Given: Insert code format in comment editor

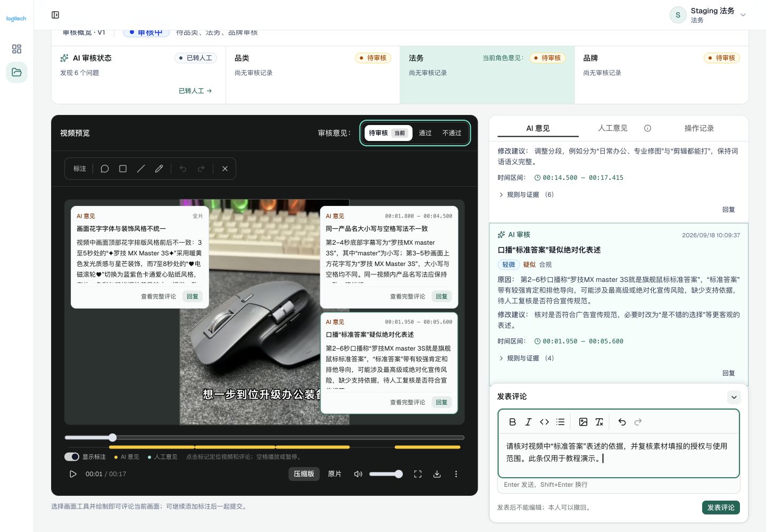Looking at the screenshot, I should pos(544,422).
